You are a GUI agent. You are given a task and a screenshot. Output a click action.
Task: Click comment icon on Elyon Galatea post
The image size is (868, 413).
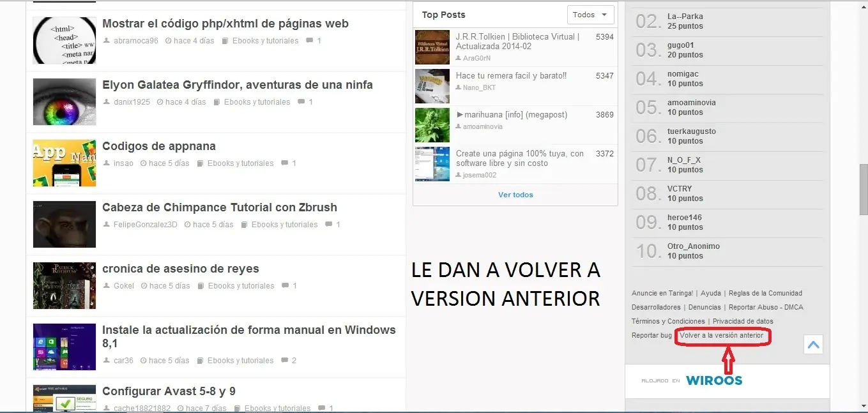(301, 102)
